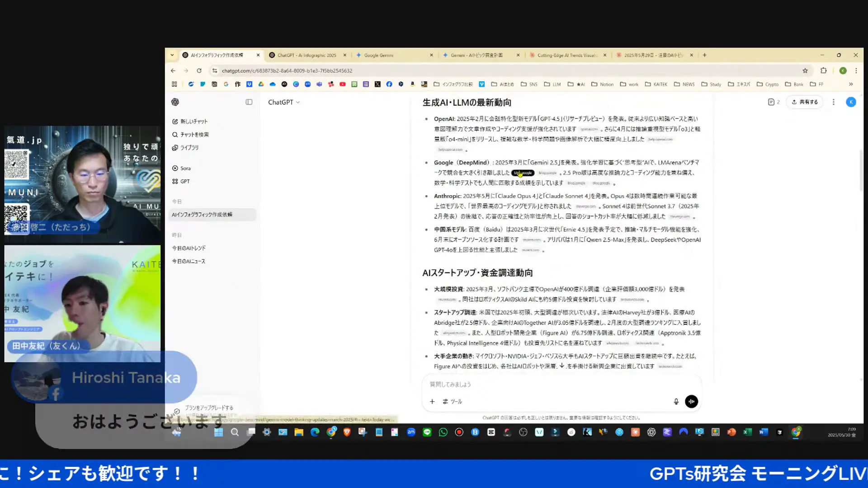Close the AIインフォグラフィック作成依頼 tab
The image size is (868, 488).
coord(258,55)
